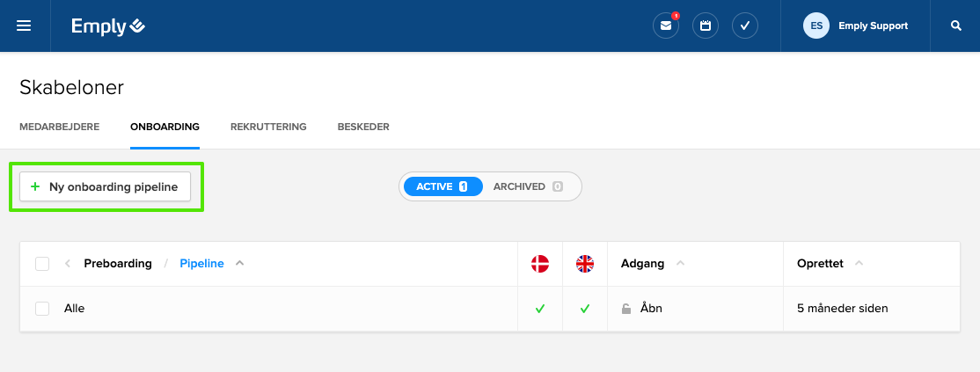
Task: Open the messages envelope icon
Action: coord(666,26)
